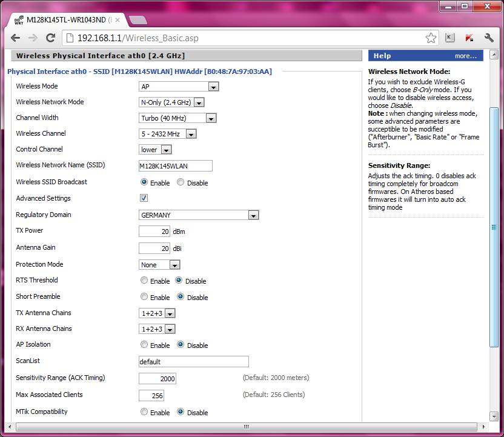
Task: Click the Help 'more...' link
Action: click(466, 56)
